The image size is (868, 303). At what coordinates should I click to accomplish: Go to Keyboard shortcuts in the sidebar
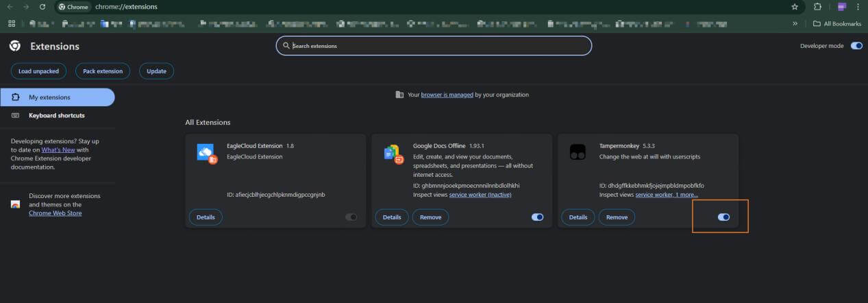tap(56, 116)
